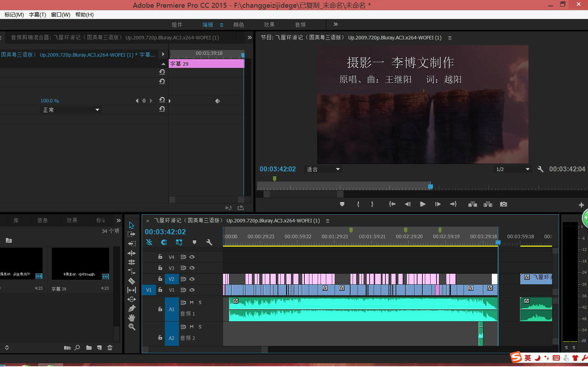Toggle nest sequence insert mode in timeline

pyautogui.click(x=149, y=242)
